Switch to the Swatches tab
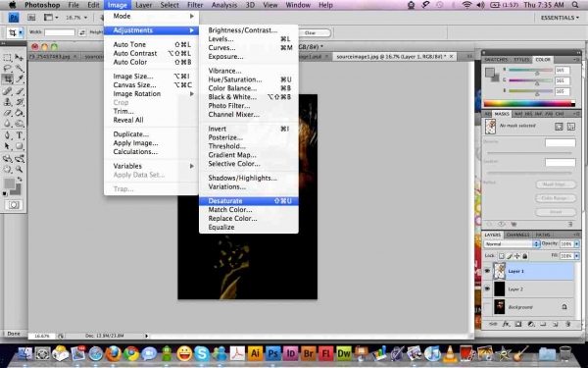 point(496,60)
